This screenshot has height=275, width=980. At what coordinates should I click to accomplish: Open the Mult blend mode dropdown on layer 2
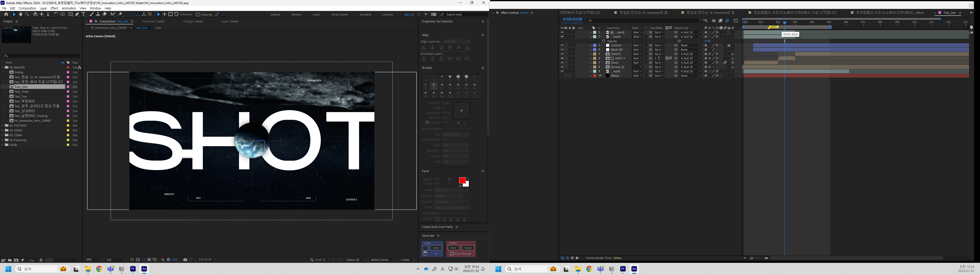(x=638, y=36)
